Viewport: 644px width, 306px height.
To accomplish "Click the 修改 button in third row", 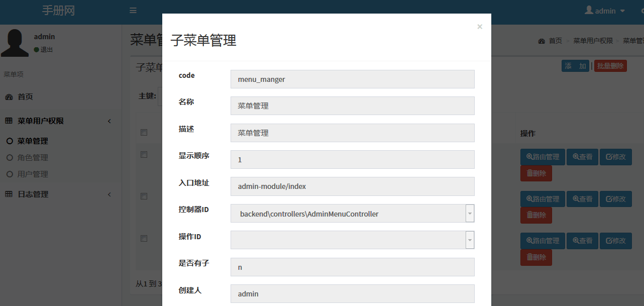I will pos(615,241).
